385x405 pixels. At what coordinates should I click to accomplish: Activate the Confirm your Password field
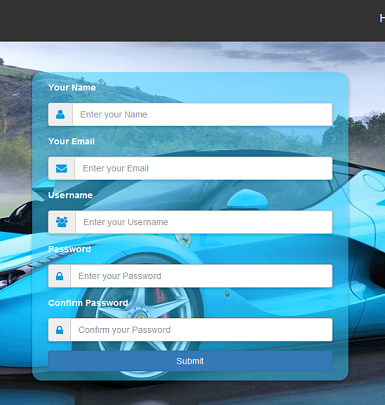201,330
